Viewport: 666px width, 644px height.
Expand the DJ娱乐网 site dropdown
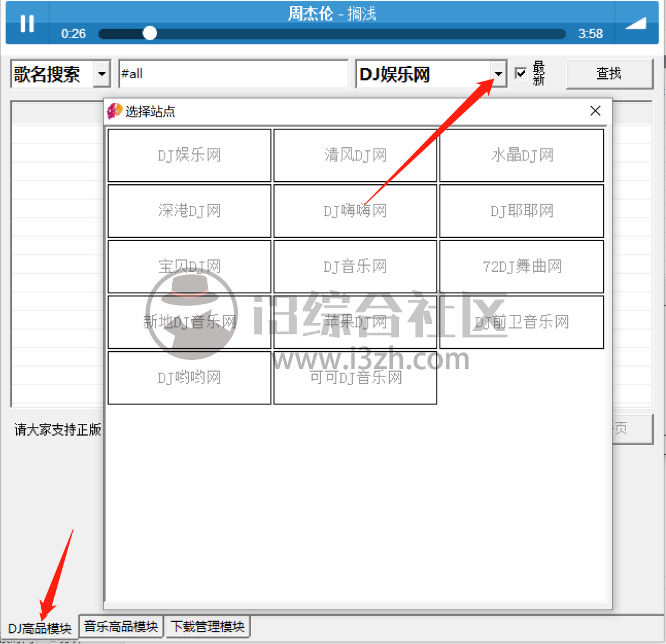click(498, 74)
